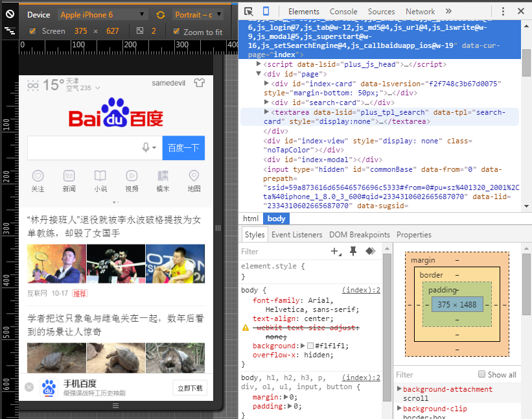Image resolution: width=532 pixels, height=419 pixels.
Task: Toggle the Zoom to fit checkbox
Action: pos(176,31)
